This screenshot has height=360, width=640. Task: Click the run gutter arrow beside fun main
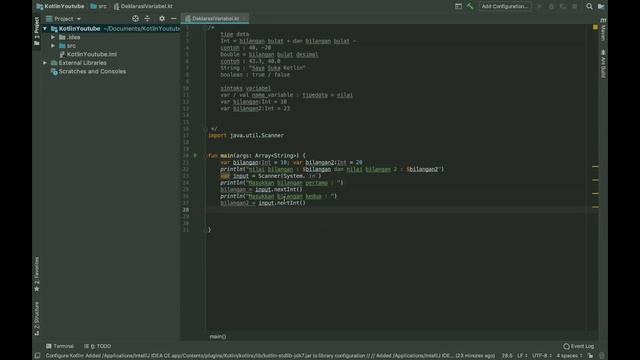[195, 156]
